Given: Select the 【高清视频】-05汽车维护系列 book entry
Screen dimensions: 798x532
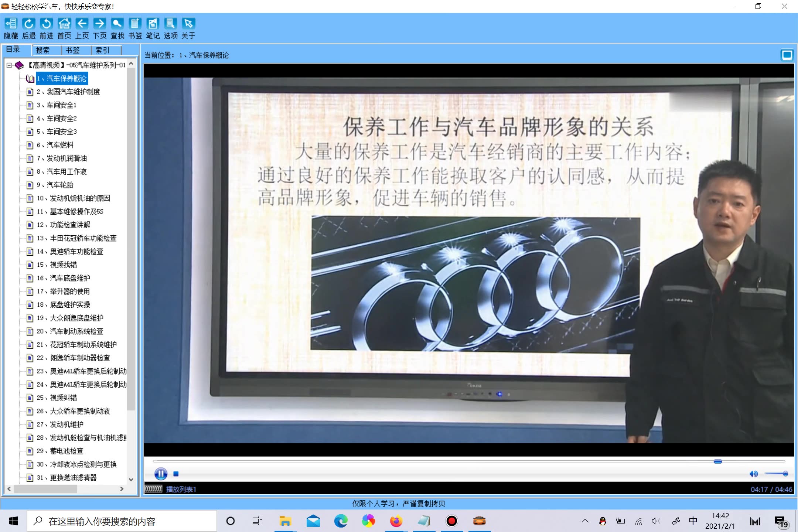Looking at the screenshot, I should (77, 65).
